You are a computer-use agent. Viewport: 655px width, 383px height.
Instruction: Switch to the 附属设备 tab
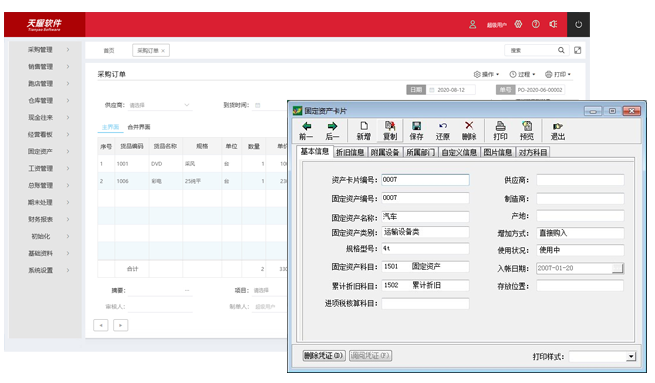click(385, 152)
